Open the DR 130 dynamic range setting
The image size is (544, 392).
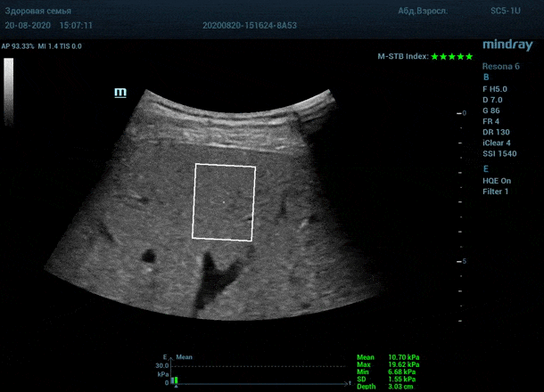point(496,132)
